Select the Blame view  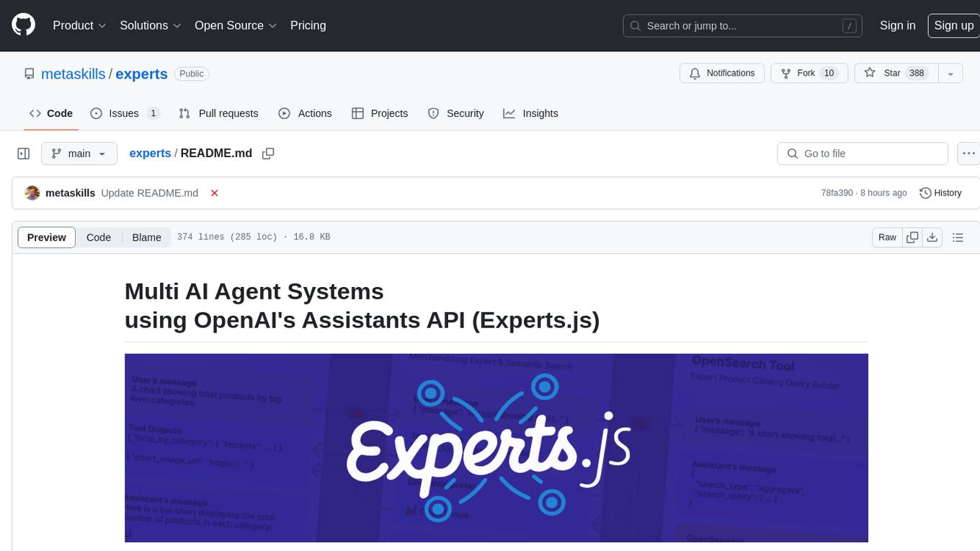(146, 237)
